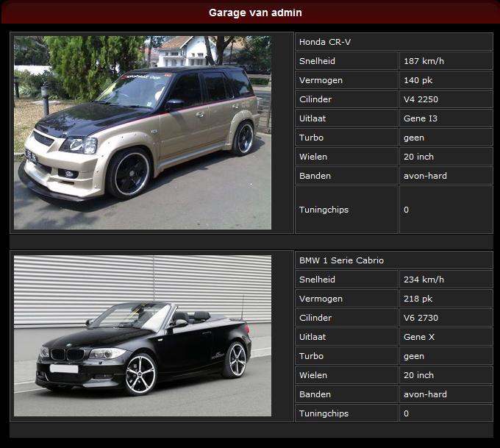Click the BMW 'Uitlaat' label
Viewport: 500px width, 448px height.
tap(312, 337)
